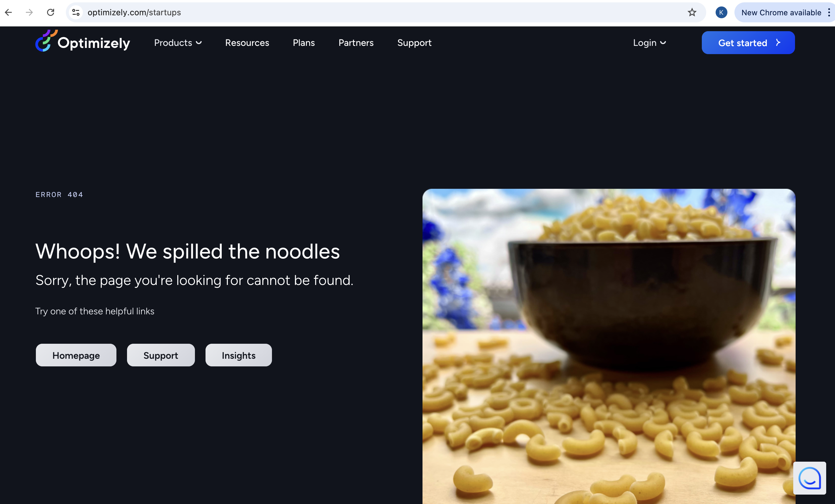Click the Homepage helpful link button

[76, 355]
